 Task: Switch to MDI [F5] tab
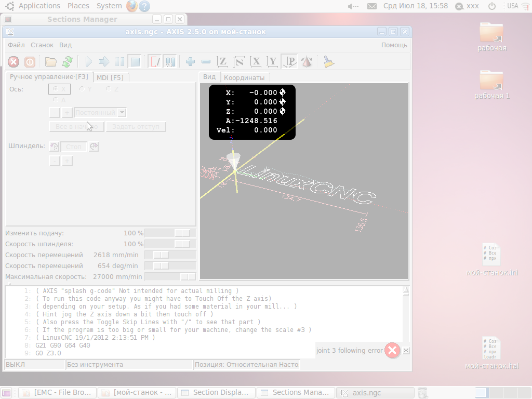(x=110, y=77)
